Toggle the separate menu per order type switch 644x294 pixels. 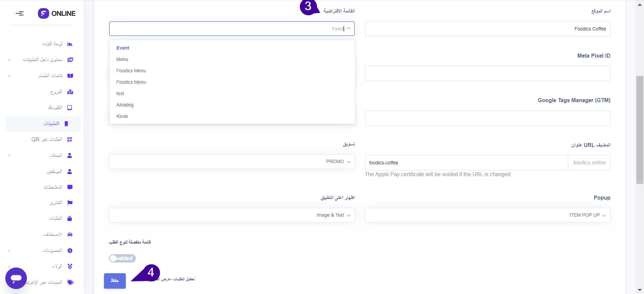coord(122,258)
